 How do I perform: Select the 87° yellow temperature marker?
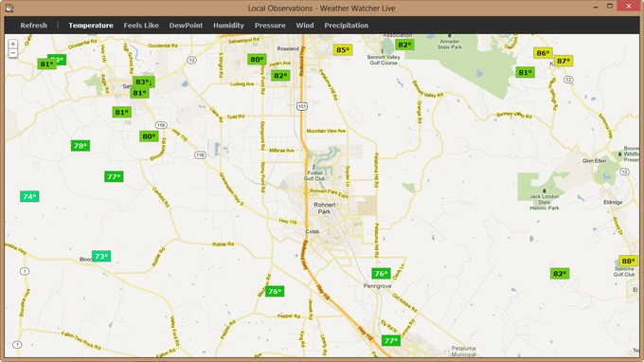[x=563, y=61]
